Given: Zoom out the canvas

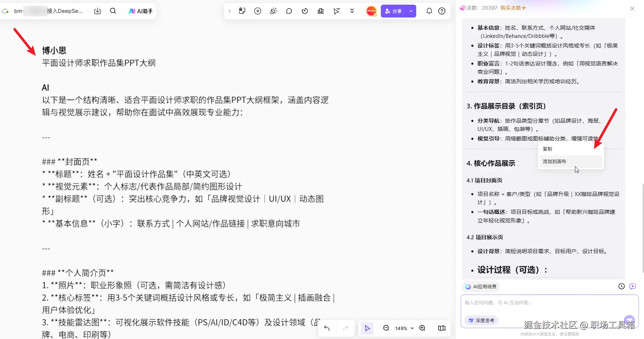Looking at the screenshot, I should tap(386, 328).
